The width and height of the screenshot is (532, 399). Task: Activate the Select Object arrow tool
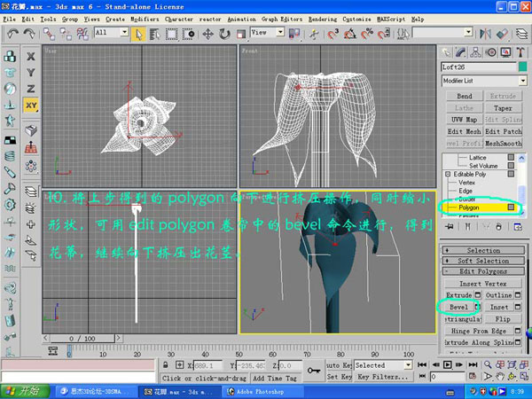pyautogui.click(x=139, y=34)
